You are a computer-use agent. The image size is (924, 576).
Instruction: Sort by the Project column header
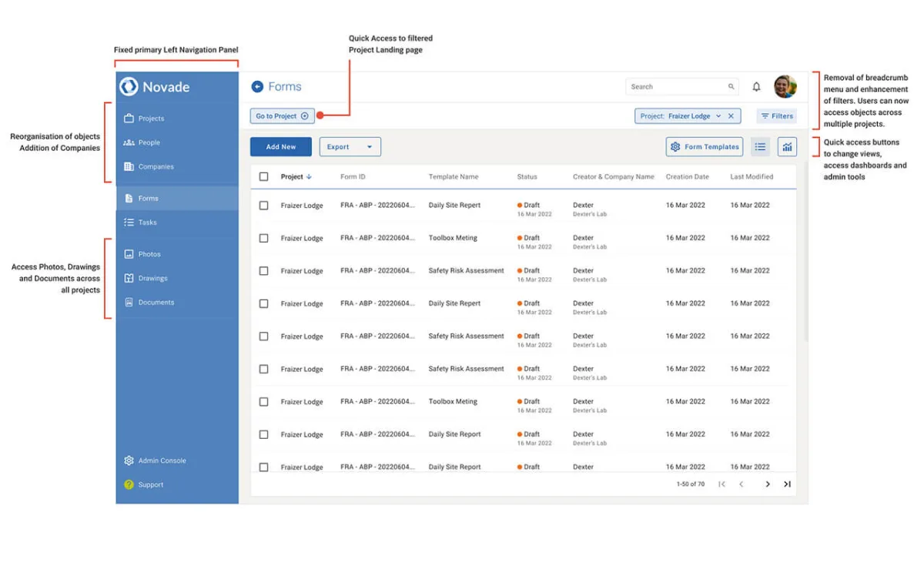coord(296,177)
